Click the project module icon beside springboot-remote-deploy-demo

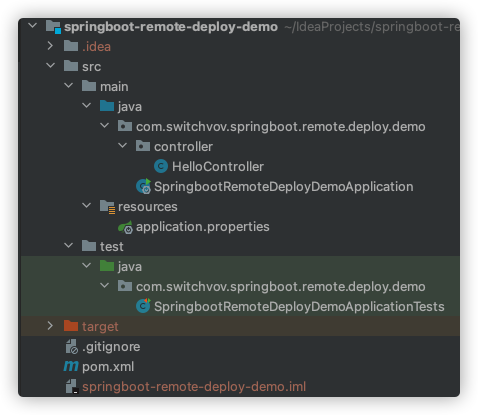tap(53, 27)
